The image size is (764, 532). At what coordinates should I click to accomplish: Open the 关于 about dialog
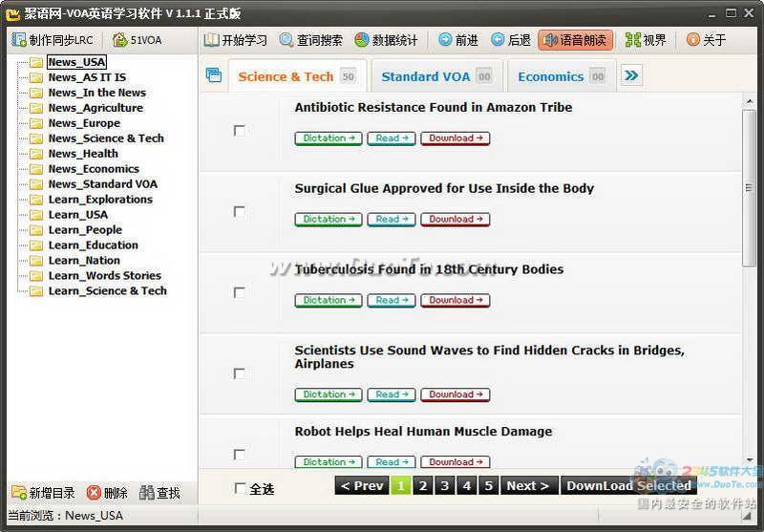pyautogui.click(x=706, y=40)
